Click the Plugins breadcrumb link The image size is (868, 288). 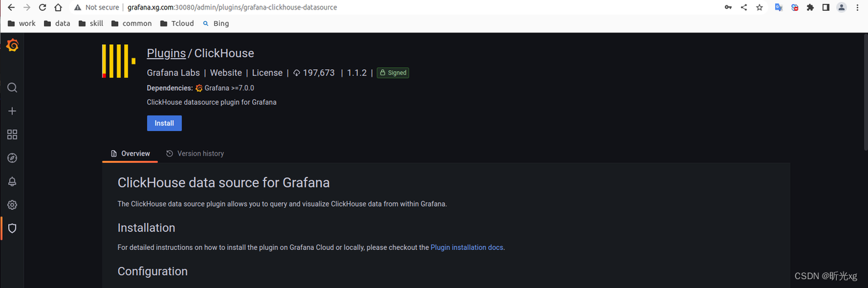[x=166, y=53]
